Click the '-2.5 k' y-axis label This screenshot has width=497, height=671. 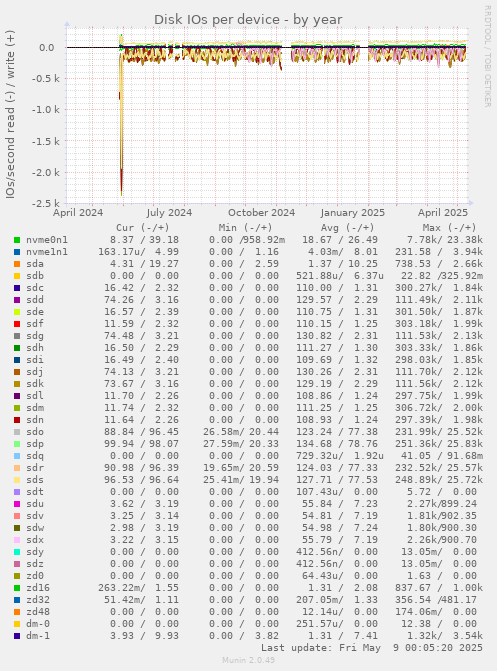tap(45, 204)
